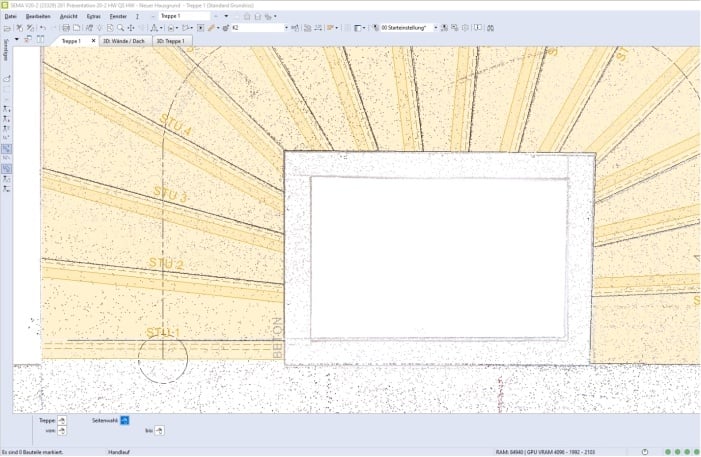The height and width of the screenshot is (457, 701).
Task: Click the rotate icon at top of left sidebar
Action: tap(7, 79)
